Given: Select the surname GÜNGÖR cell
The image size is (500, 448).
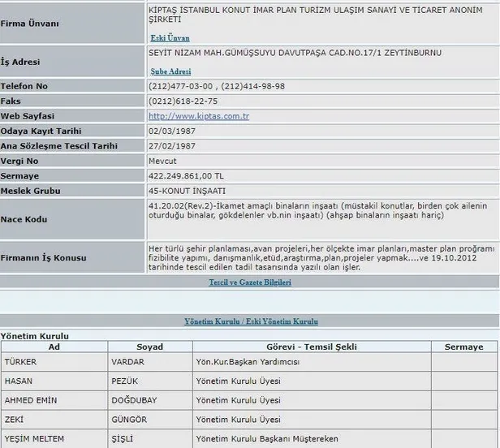Looking at the screenshot, I should (130, 420).
